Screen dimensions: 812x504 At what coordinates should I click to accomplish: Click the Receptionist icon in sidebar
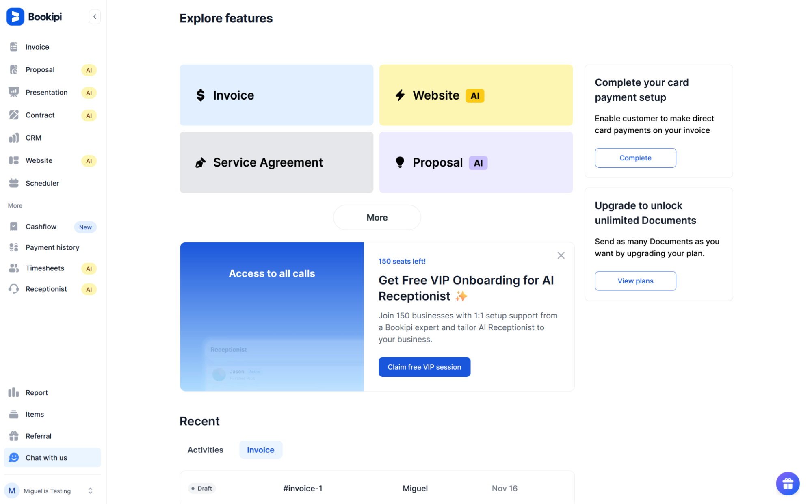(14, 289)
